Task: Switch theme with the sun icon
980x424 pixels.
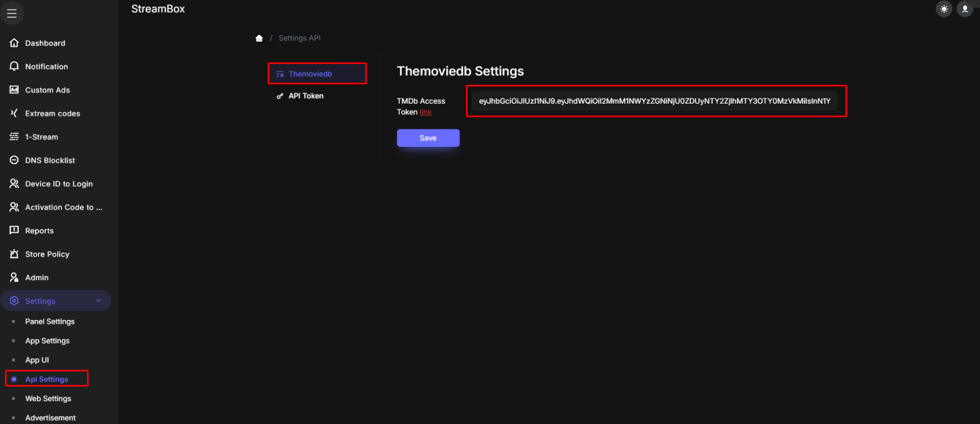Action: 944,9
